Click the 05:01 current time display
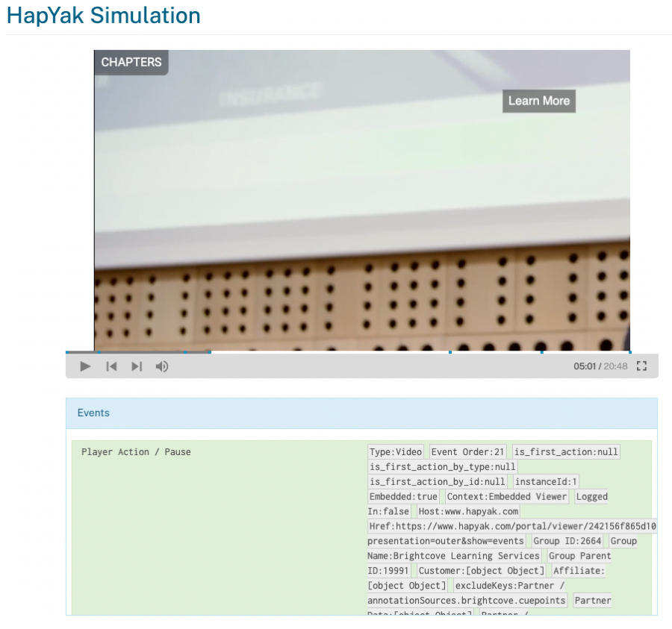 pyautogui.click(x=584, y=366)
